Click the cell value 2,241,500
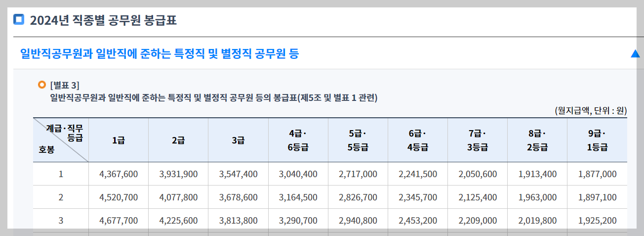644x236 pixels. pos(418,174)
